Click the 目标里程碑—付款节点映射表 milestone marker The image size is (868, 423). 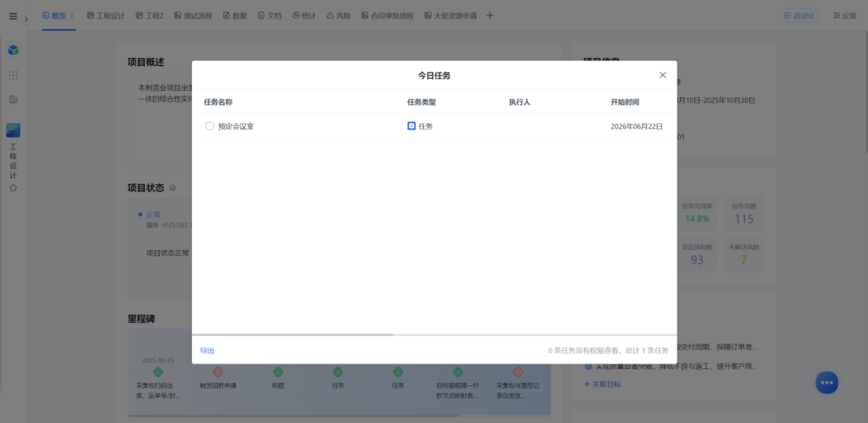pos(458,372)
